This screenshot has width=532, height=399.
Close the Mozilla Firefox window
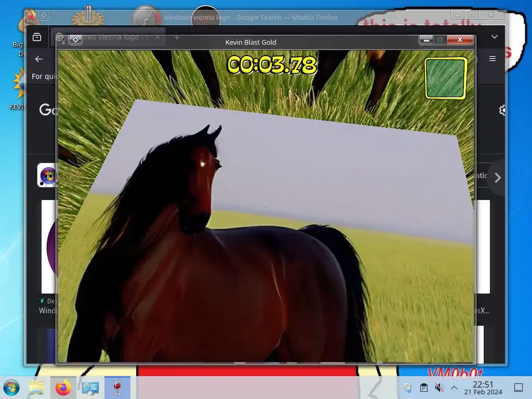[x=491, y=15]
